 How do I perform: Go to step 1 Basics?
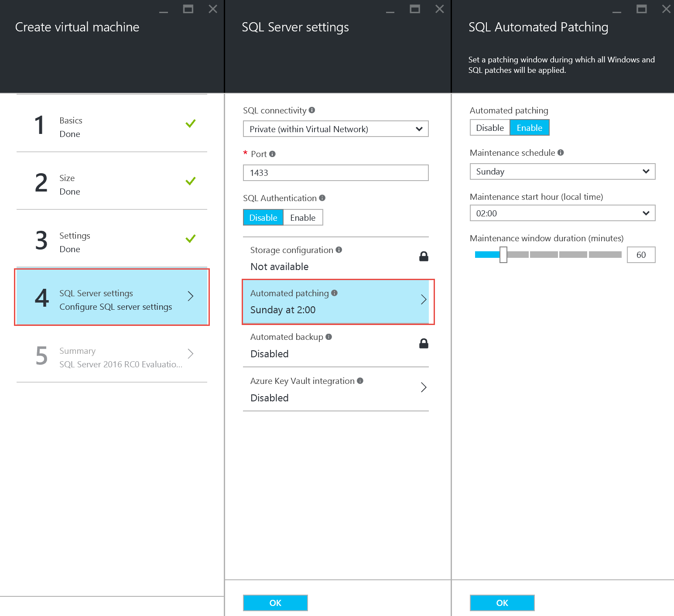click(112, 123)
